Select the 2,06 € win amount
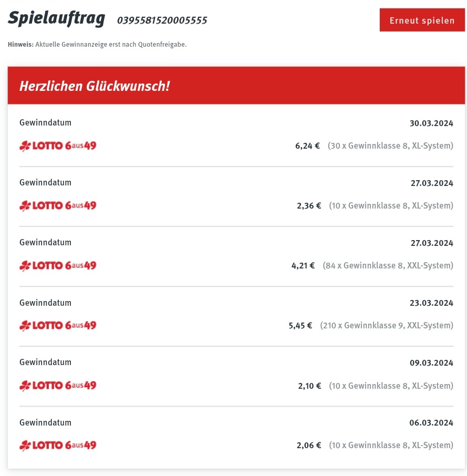This screenshot has width=467, height=476. click(308, 446)
